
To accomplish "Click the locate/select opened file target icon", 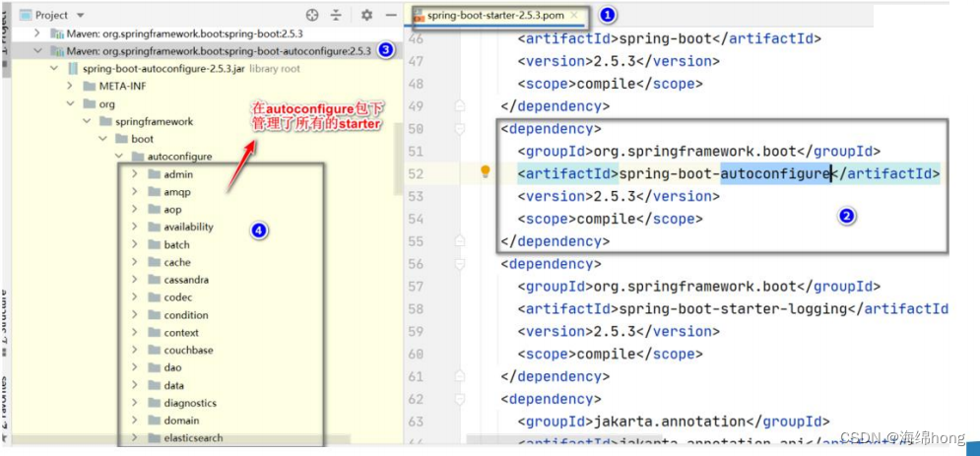I will [312, 15].
